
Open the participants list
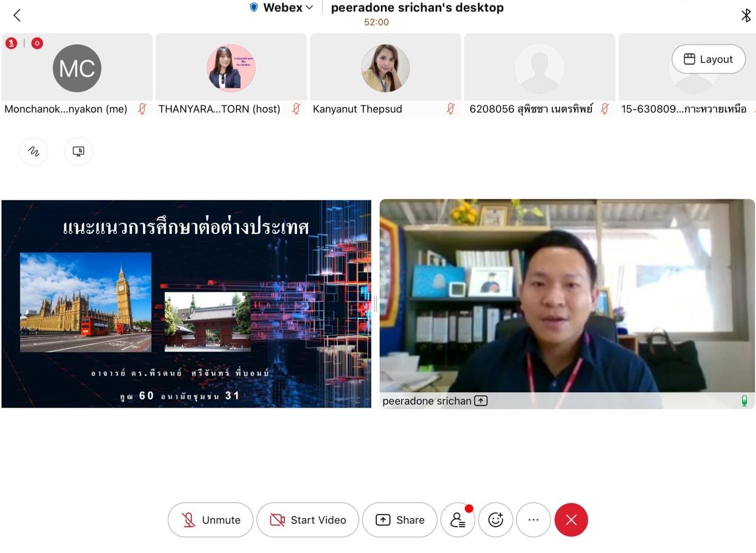tap(458, 520)
